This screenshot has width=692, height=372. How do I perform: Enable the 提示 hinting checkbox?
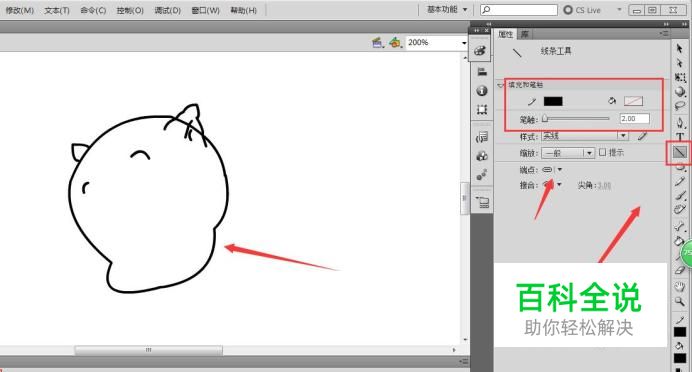pos(602,153)
